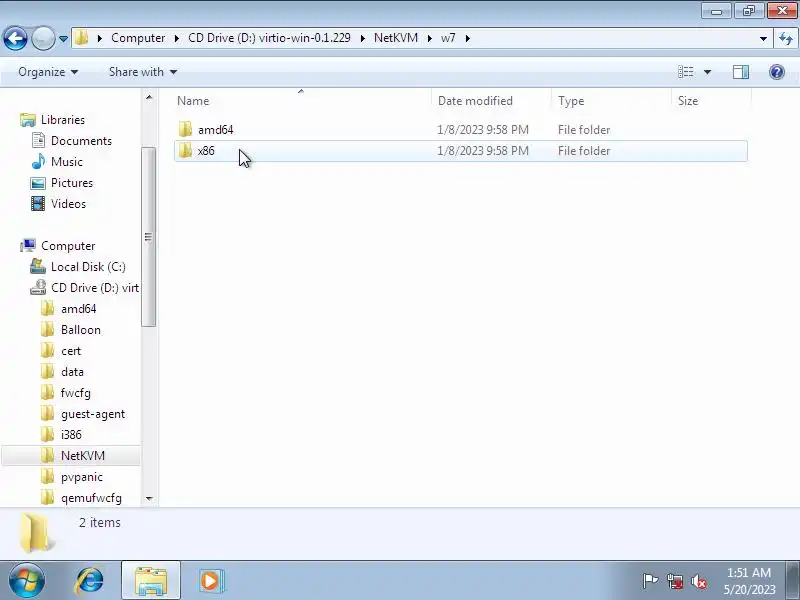Select NetKVM folder in navigation tree
This screenshot has width=800, height=600.
(83, 456)
